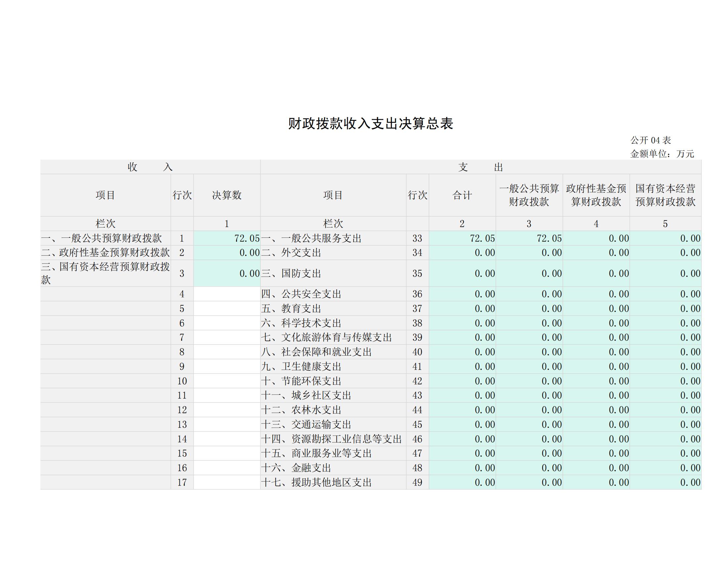Select row number 17 in income 行次
Image resolution: width=728 pixels, height=563 pixels.
coord(182,482)
